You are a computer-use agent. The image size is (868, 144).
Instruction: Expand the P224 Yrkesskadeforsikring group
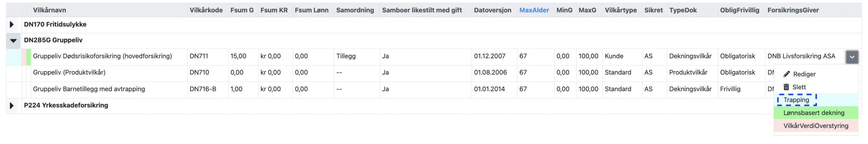tap(12, 106)
